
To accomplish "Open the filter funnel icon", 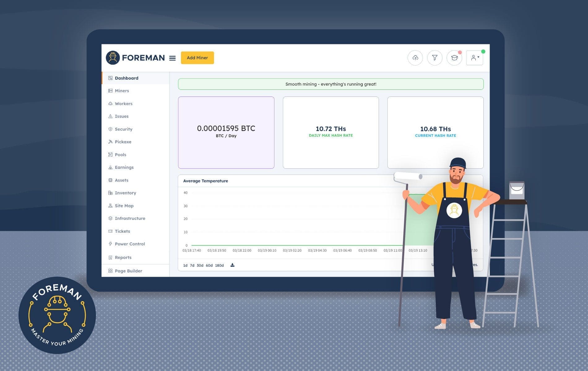I will (435, 58).
